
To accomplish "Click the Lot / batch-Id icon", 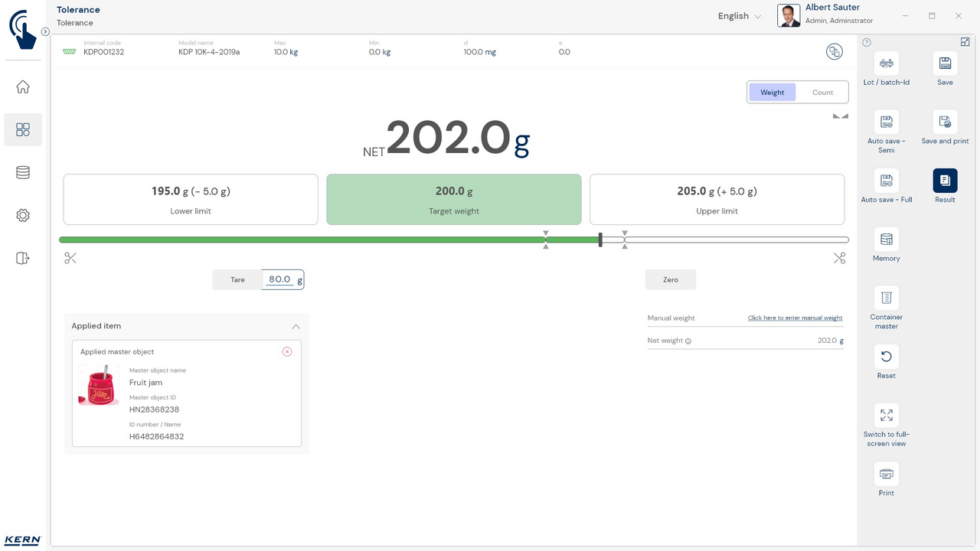I will [x=886, y=64].
